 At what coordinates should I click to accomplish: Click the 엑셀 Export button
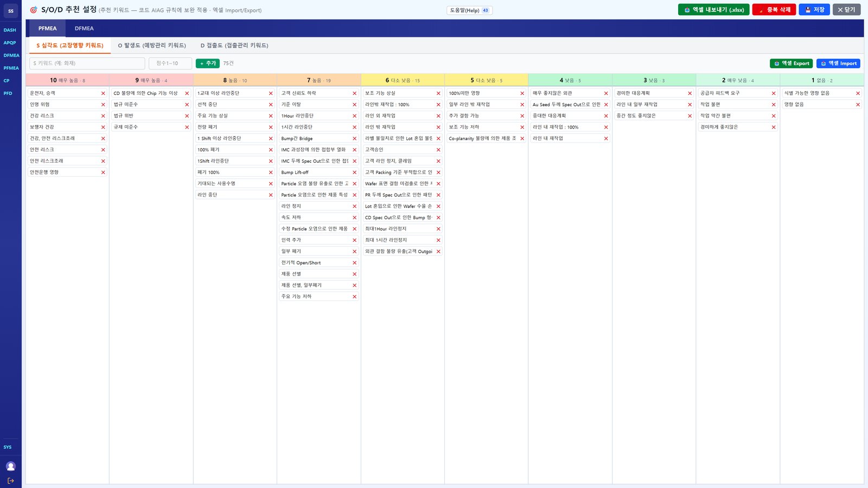point(791,63)
